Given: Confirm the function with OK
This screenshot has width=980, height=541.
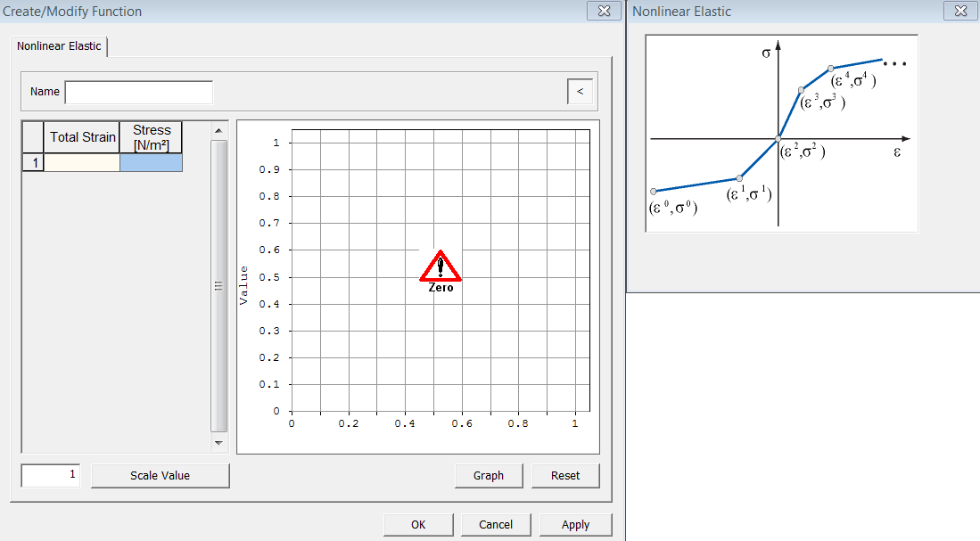Looking at the screenshot, I should [417, 524].
